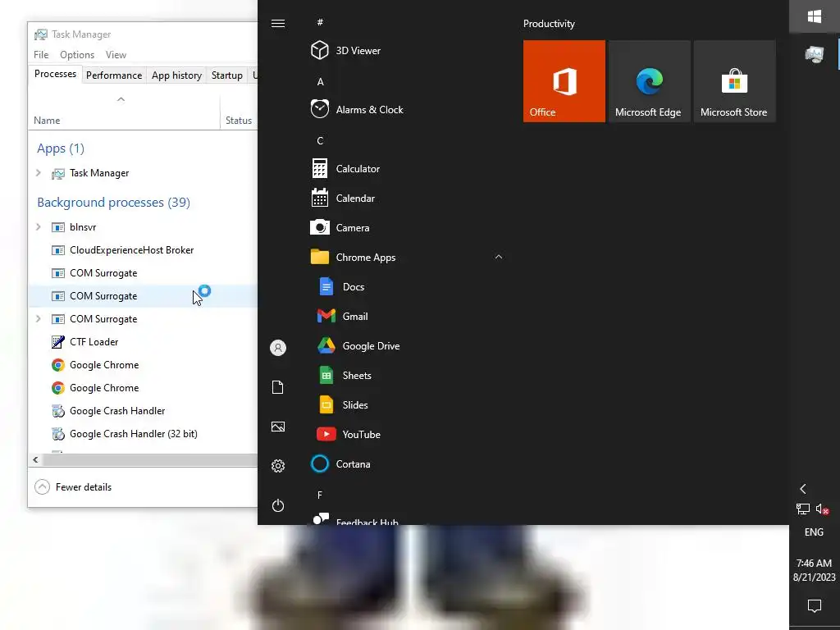
Task: Open Start menu hamburger navigation
Action: 278,23
